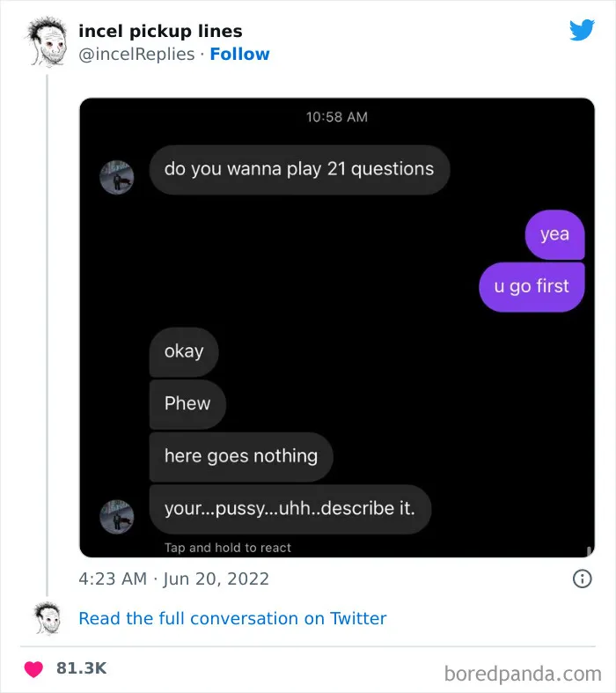Open the embedded chat screenshot image
Screen dimensions: 616x693
[x=337, y=328]
